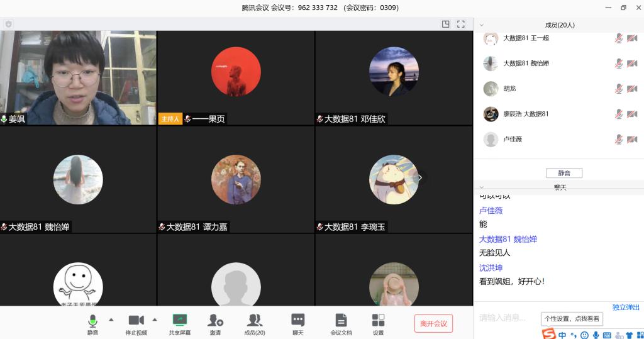Click the 独立弹出 pop-out link
This screenshot has height=339, width=644.
click(x=626, y=307)
